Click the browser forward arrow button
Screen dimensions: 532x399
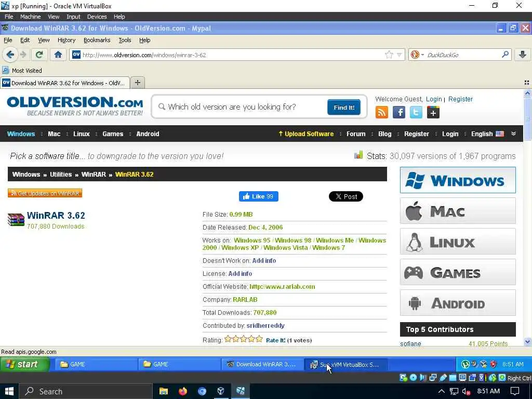coord(23,55)
